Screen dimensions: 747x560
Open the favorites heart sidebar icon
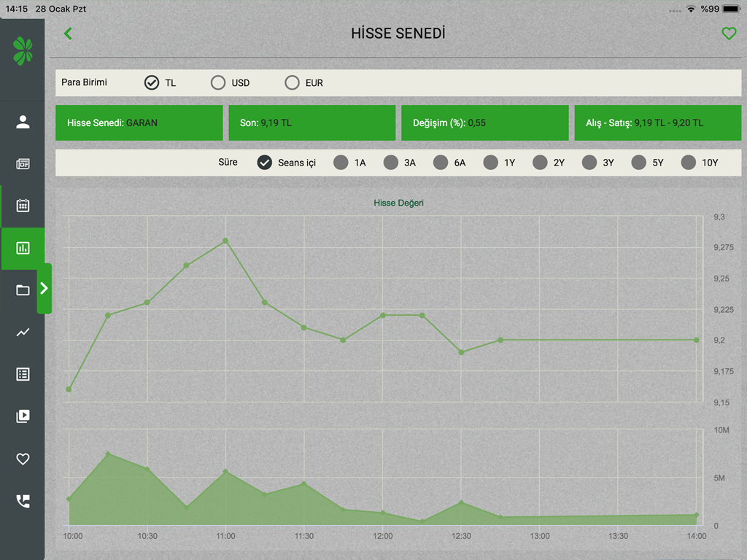click(23, 459)
